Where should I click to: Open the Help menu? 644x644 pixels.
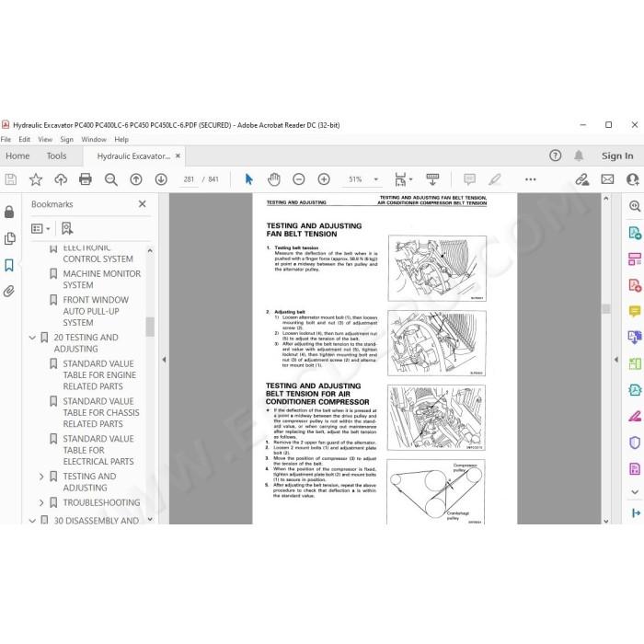(x=121, y=140)
